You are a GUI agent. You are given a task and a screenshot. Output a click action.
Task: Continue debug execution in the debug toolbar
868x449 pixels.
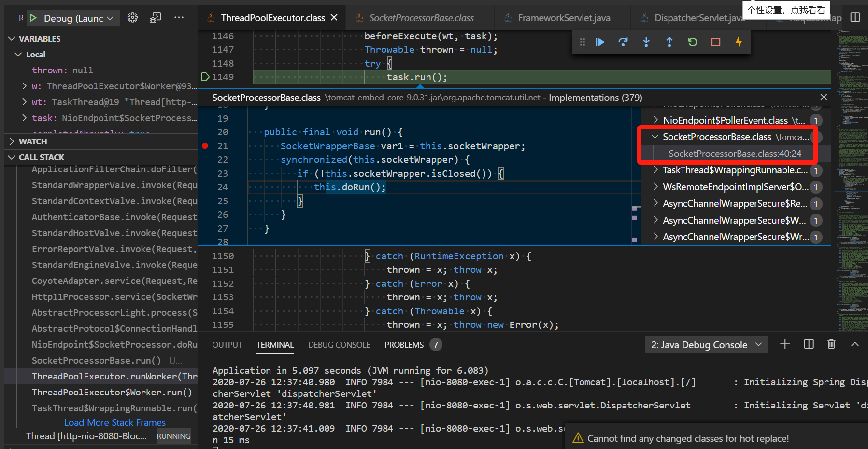(600, 42)
